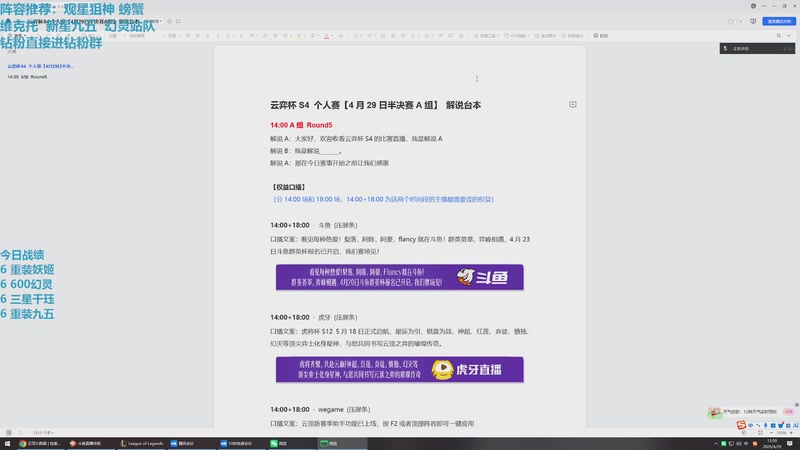Open the recording/speech panel at top right

[x=757, y=48]
